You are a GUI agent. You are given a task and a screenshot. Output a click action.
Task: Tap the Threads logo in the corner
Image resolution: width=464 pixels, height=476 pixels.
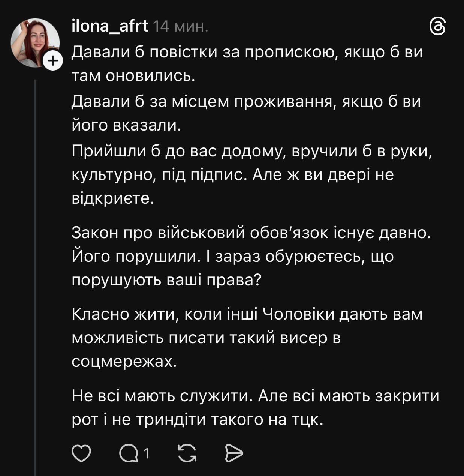pos(437,27)
